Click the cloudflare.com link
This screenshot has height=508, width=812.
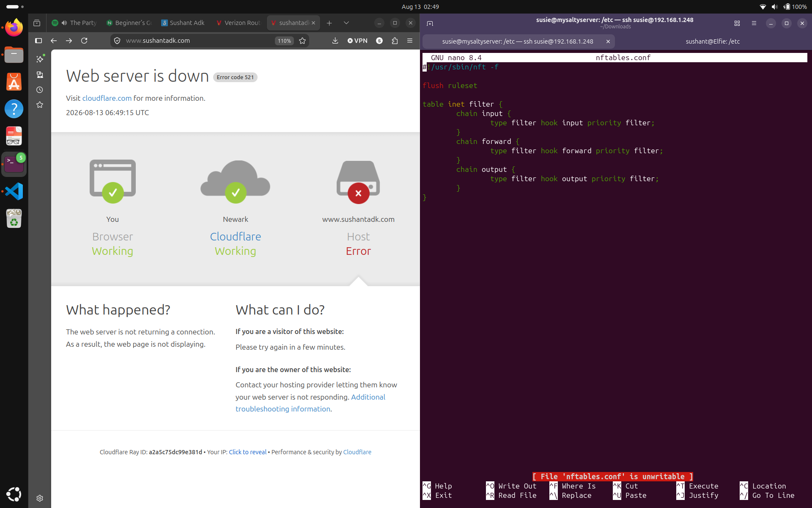pos(107,98)
